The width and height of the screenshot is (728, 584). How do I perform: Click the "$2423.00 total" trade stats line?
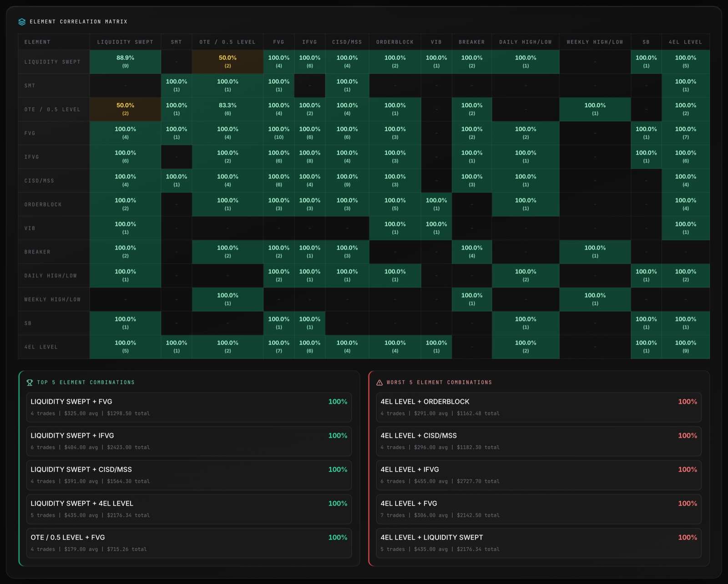90,448
